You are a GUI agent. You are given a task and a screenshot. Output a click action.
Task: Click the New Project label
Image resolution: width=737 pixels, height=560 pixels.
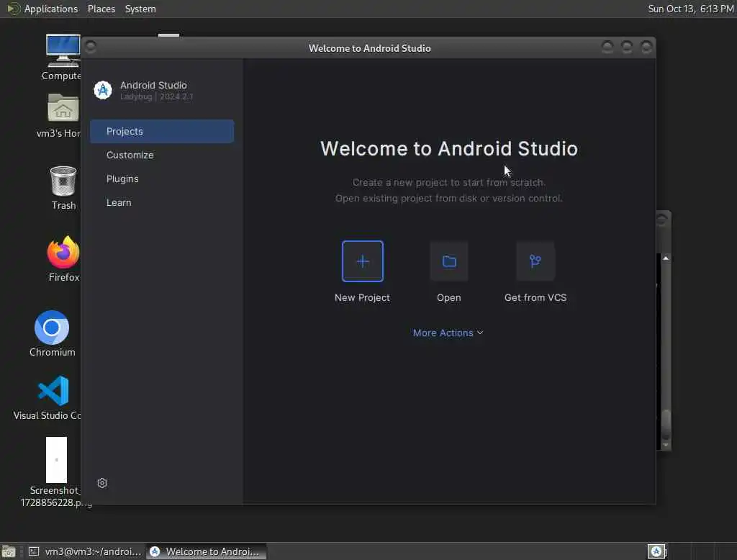click(x=363, y=297)
